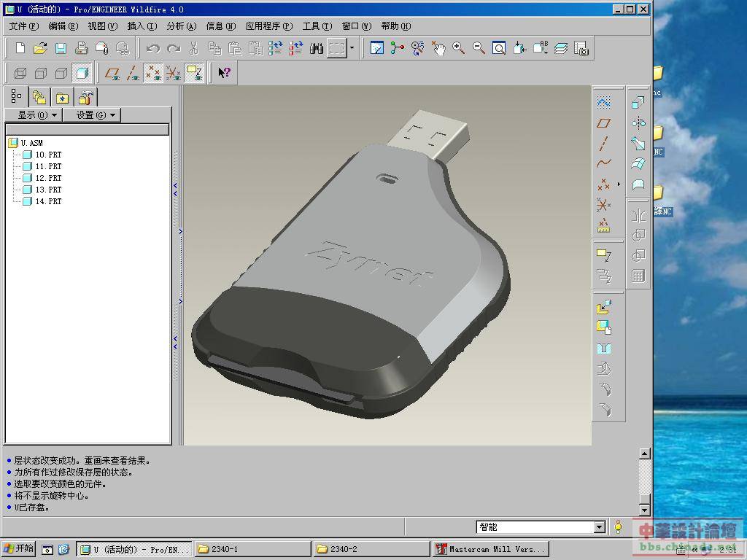Paste with the clipboard icon

(235, 48)
